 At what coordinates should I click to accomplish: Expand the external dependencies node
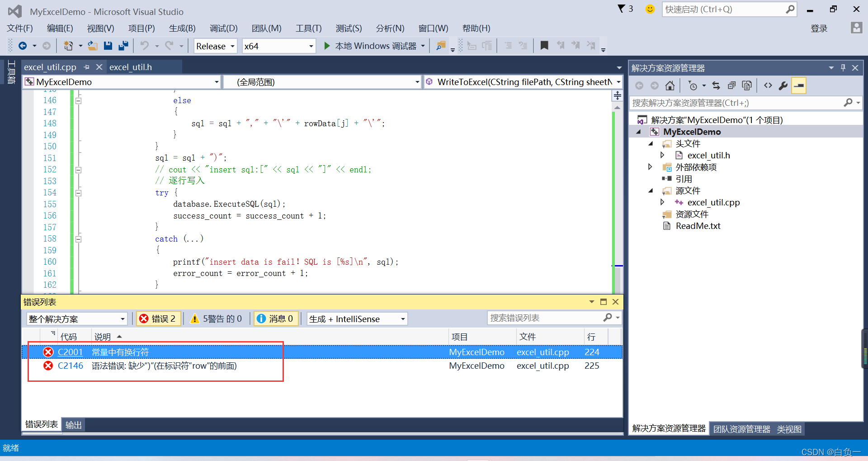tap(651, 167)
